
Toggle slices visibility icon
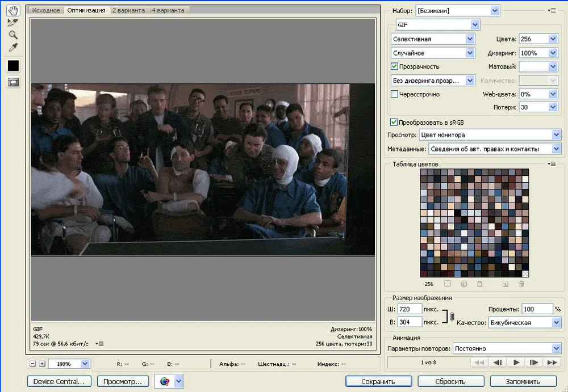(x=12, y=82)
